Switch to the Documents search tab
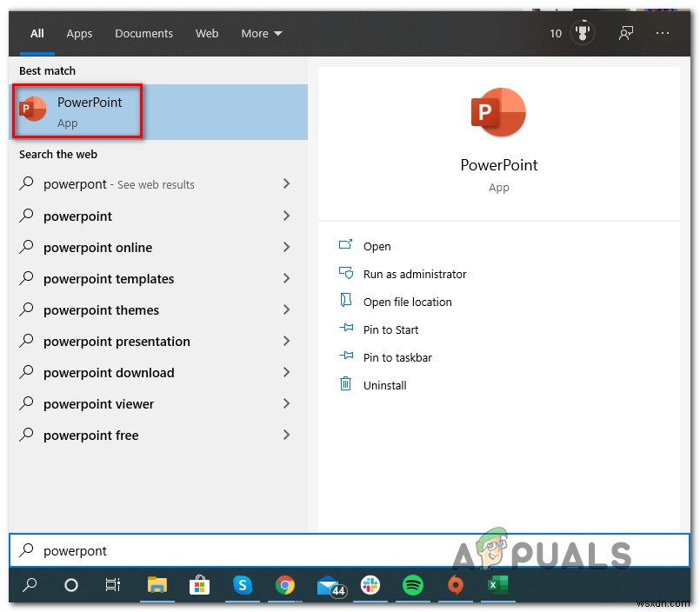This screenshot has width=700, height=612. 143,33
